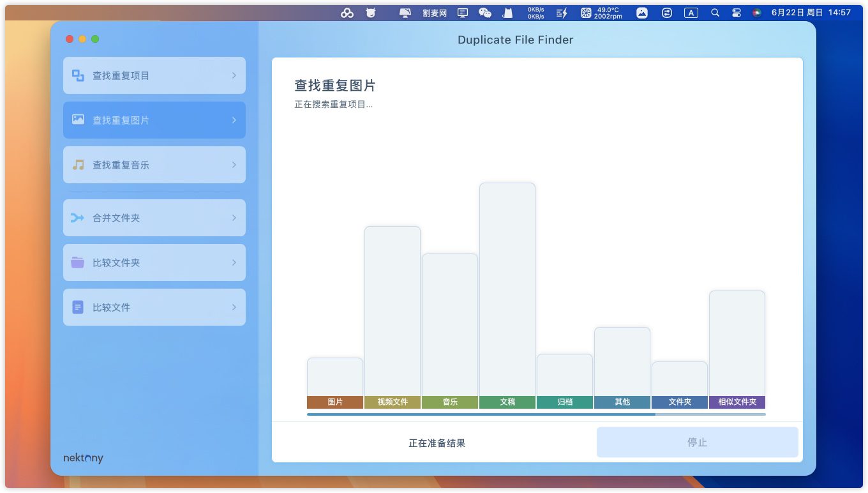Click the image icon for 查找重复图片
The height and width of the screenshot is (493, 868).
(x=78, y=119)
